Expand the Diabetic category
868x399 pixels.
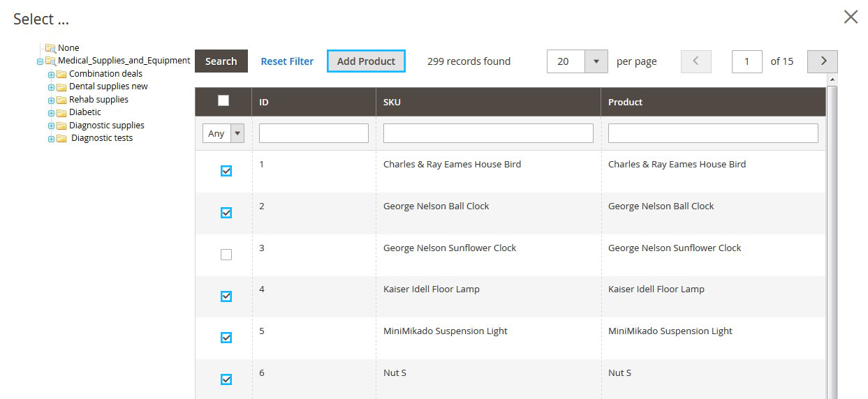pos(51,113)
